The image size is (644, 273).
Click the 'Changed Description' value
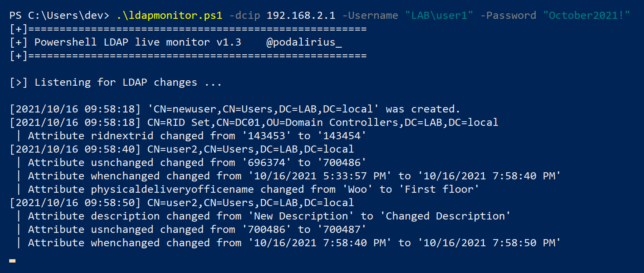coord(448,216)
